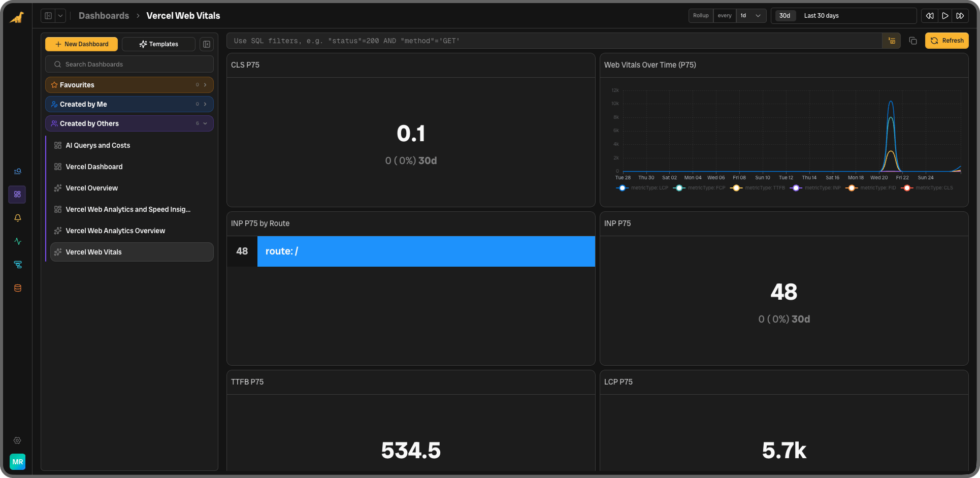This screenshot has height=478, width=980.
Task: Toggle the metricType: CLS legend series
Action: tap(927, 188)
